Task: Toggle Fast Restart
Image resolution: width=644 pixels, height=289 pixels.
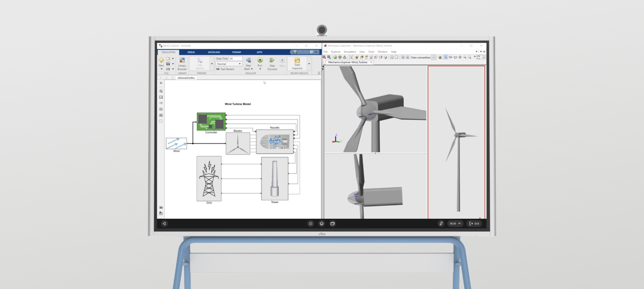Action: (227, 69)
